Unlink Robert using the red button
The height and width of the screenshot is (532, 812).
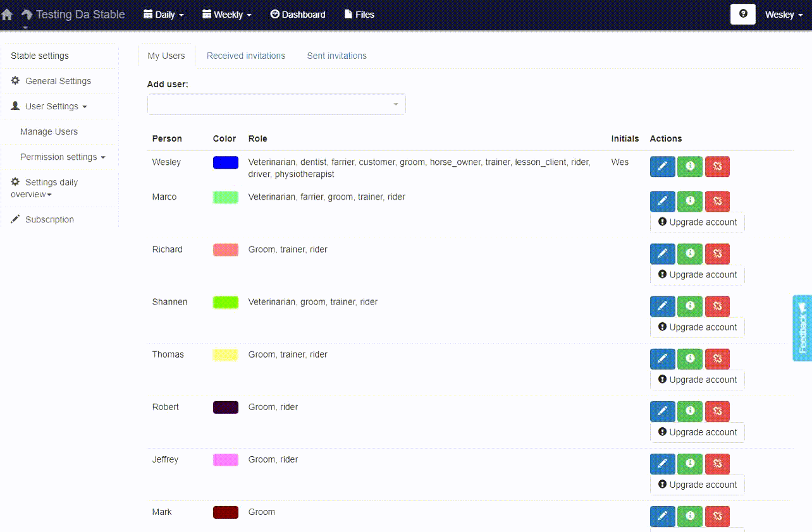717,411
